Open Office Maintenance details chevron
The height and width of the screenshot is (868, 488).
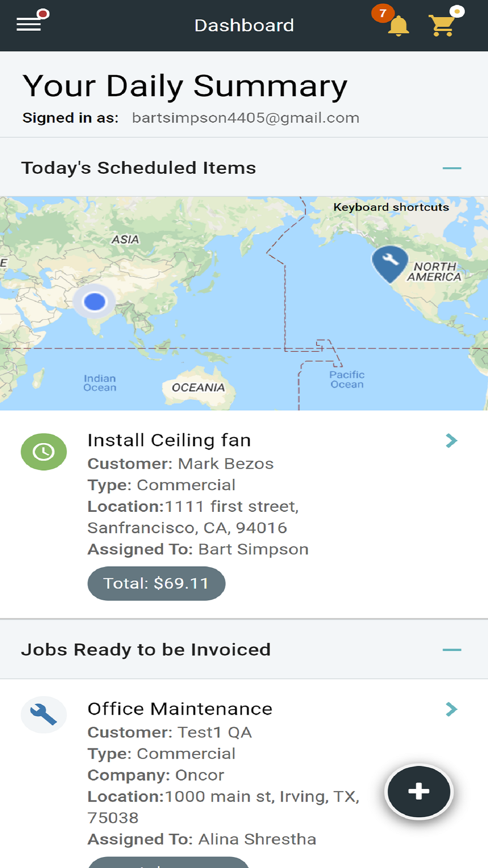(x=451, y=709)
